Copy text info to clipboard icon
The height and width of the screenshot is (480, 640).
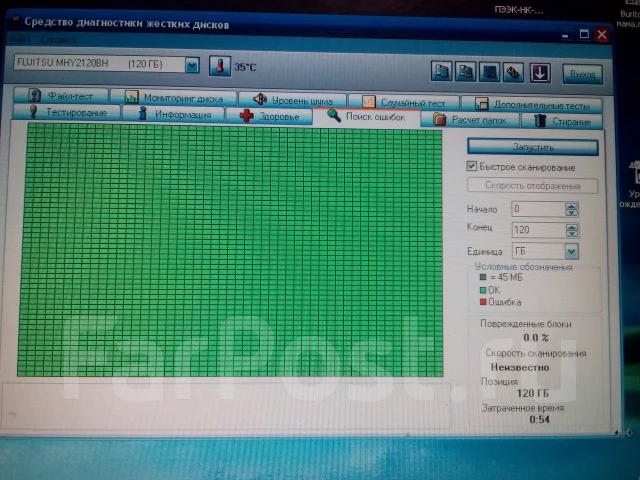point(441,71)
